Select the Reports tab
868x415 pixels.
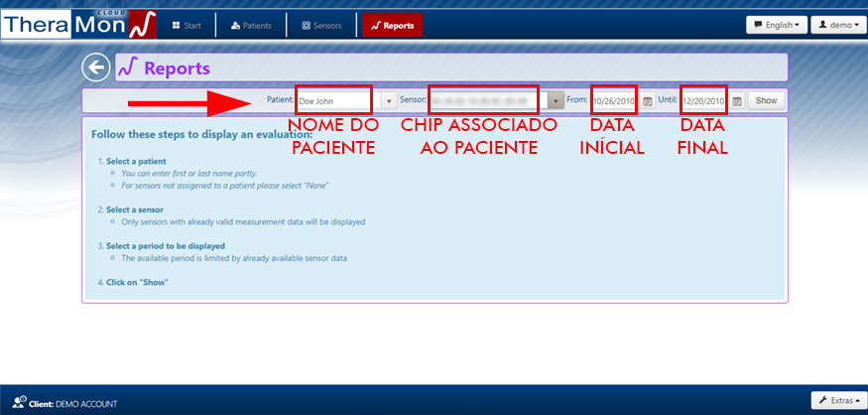pos(392,25)
